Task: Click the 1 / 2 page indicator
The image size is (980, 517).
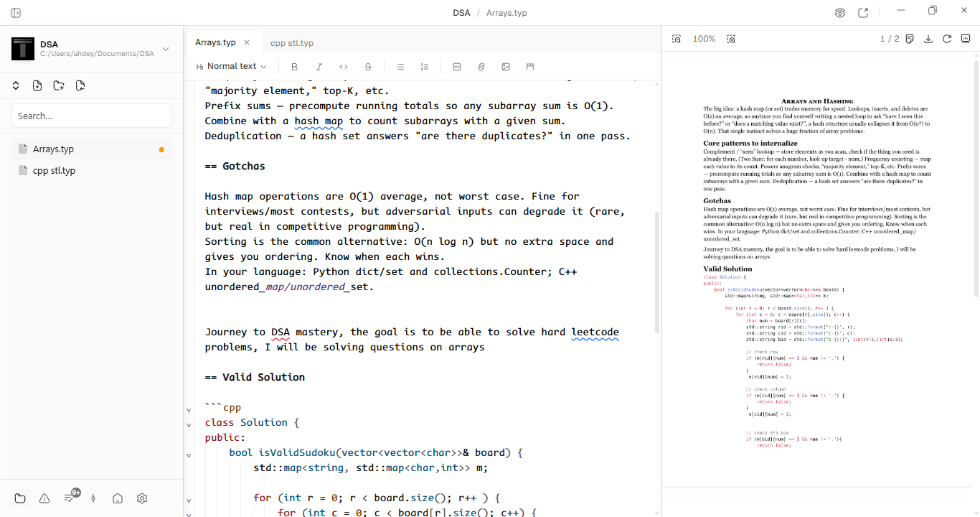Action: point(890,39)
